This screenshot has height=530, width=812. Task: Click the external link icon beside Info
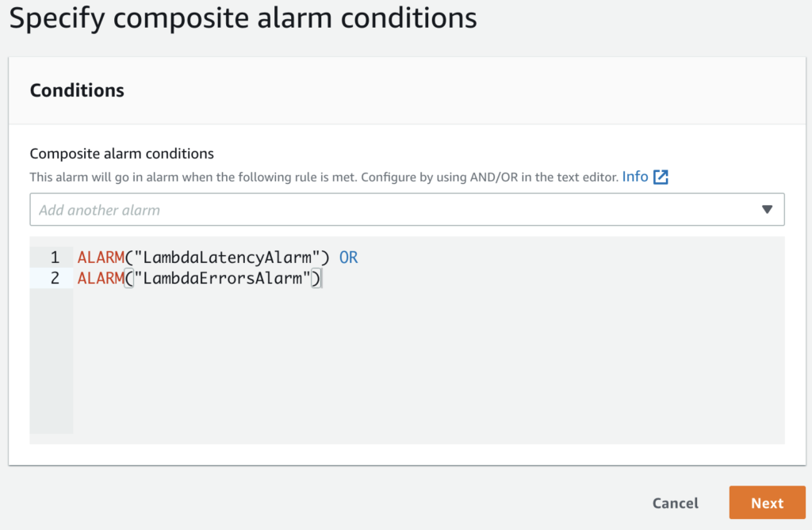pyautogui.click(x=661, y=177)
